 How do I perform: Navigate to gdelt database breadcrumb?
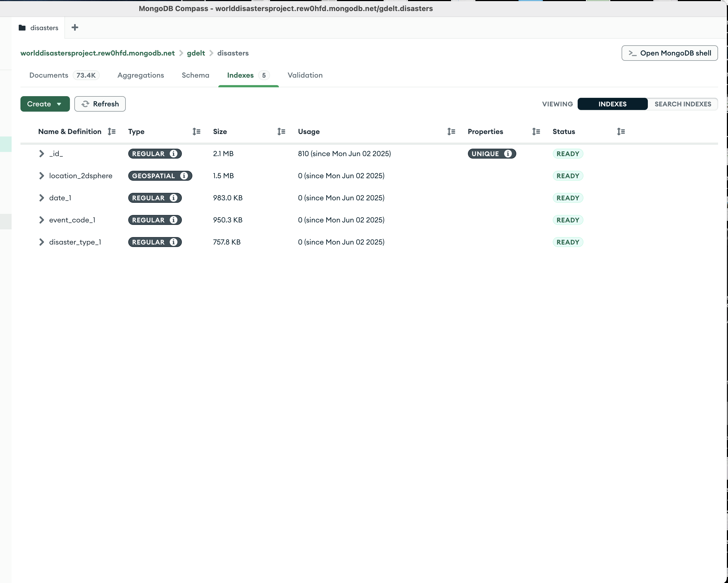pos(196,53)
